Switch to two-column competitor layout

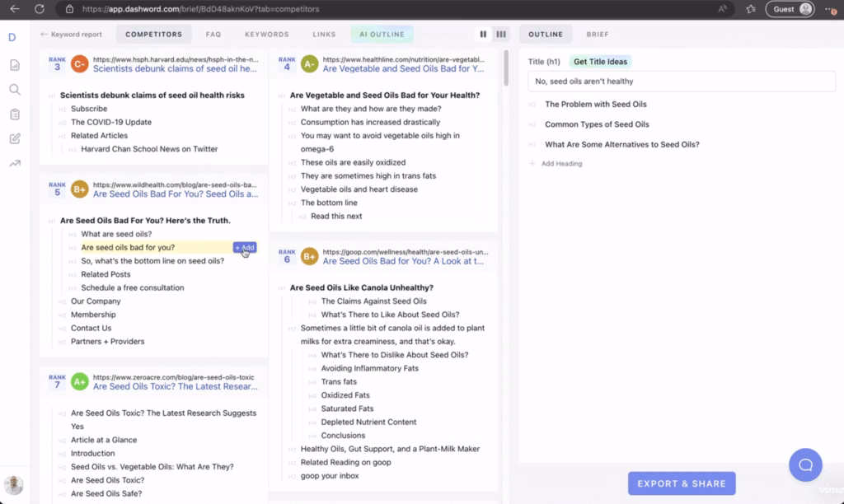[483, 35]
